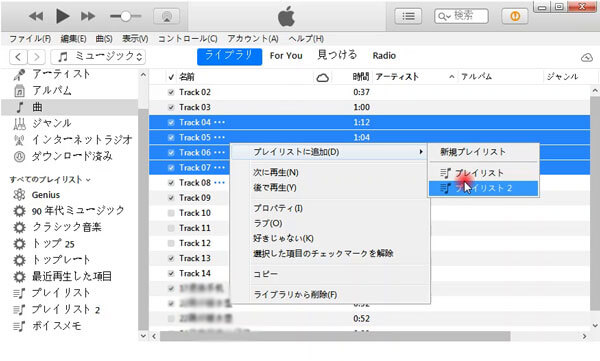Skip to next track with fast-forward button

click(x=88, y=16)
